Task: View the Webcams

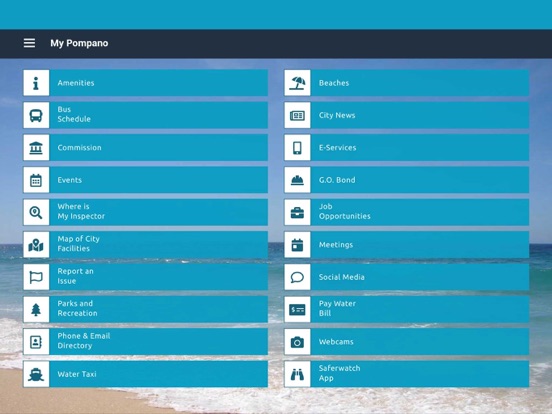Action: point(407,342)
